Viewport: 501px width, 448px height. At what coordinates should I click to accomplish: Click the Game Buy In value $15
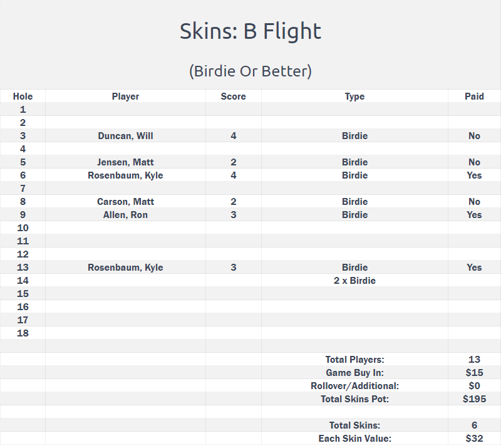(474, 373)
